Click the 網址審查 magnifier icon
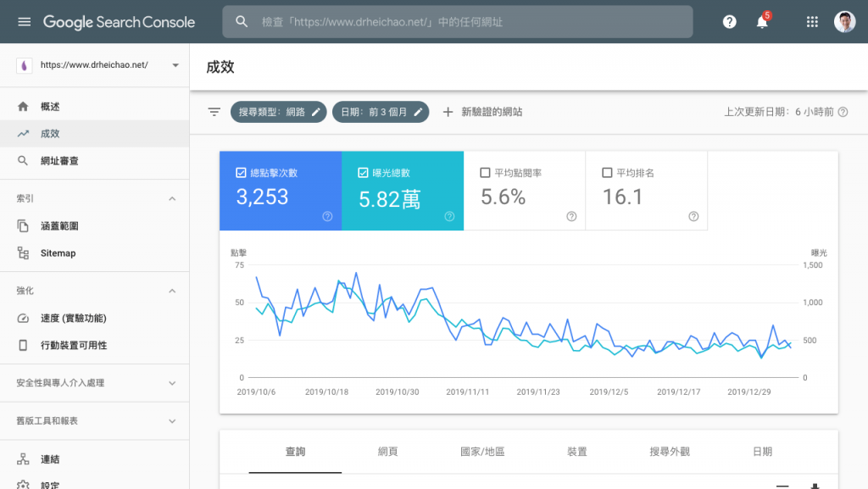The height and width of the screenshot is (489, 868). click(x=23, y=160)
